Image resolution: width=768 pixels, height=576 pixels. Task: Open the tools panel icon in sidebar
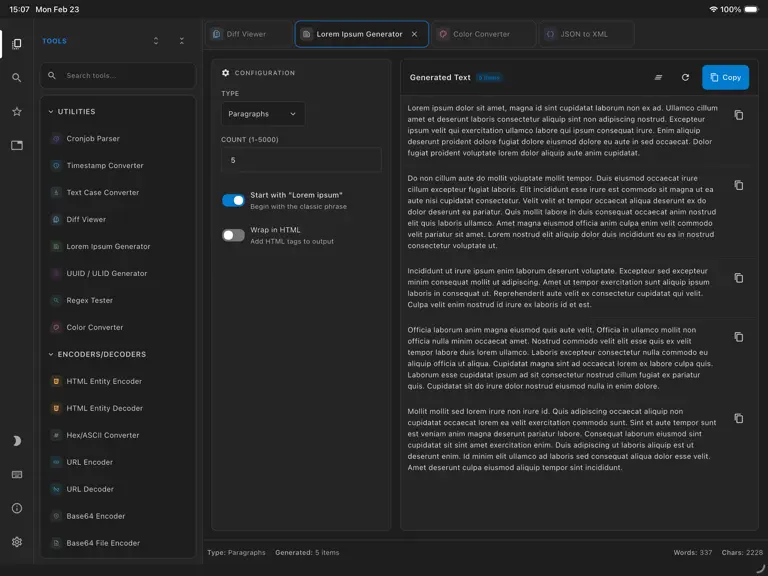[x=17, y=44]
